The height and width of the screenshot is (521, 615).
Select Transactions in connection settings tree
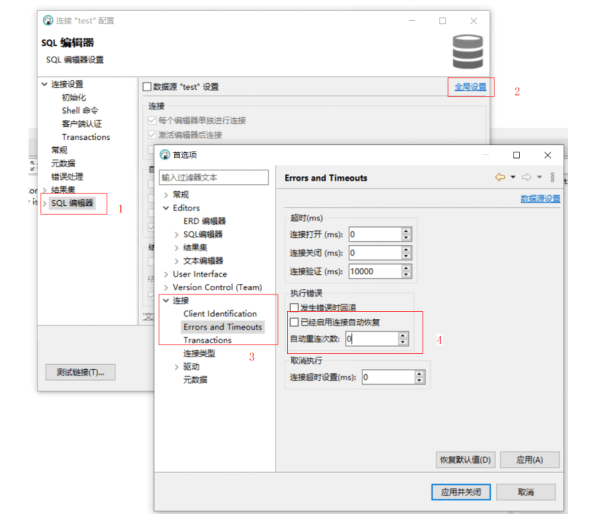86,137
